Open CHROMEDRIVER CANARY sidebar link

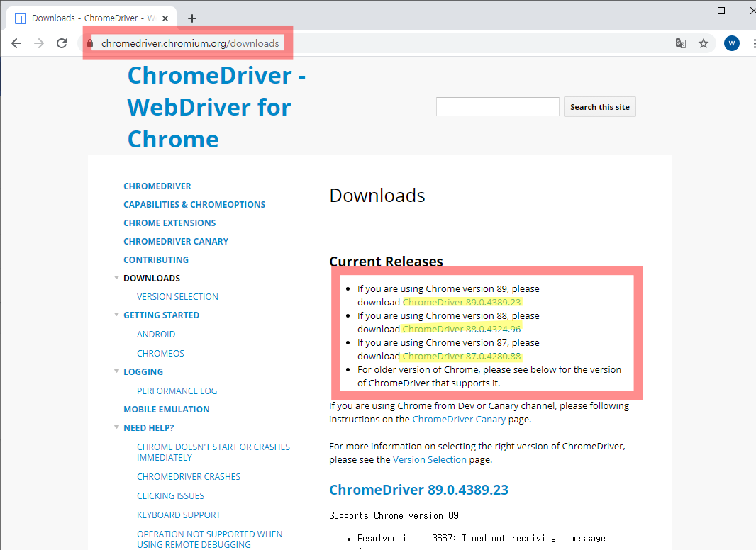pyautogui.click(x=176, y=241)
